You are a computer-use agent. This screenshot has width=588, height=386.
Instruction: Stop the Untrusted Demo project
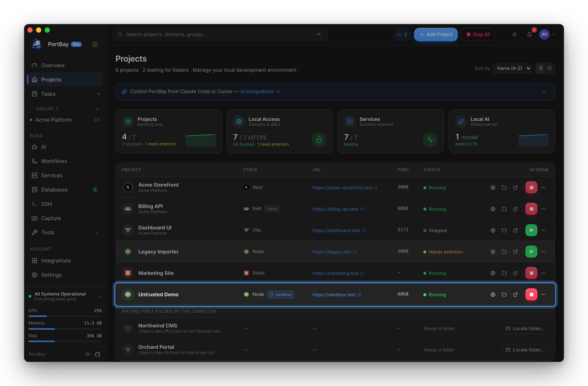[x=531, y=294]
